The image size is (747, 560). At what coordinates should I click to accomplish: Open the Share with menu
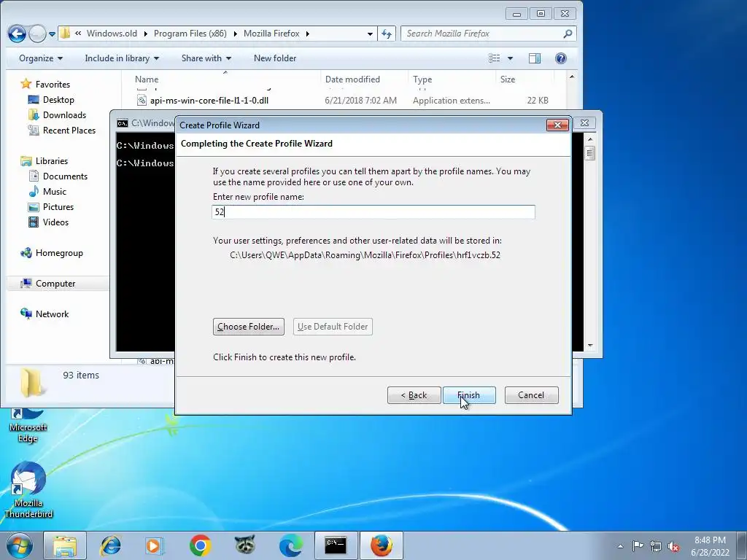click(x=206, y=58)
